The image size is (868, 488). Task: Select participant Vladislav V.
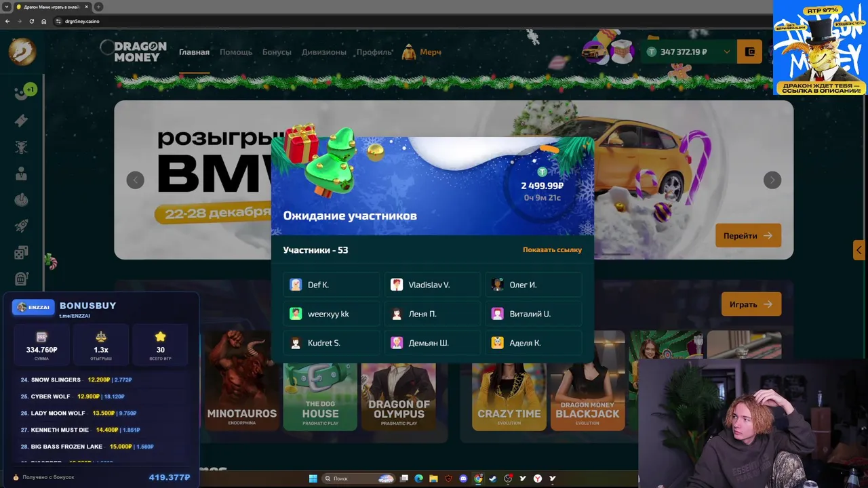tap(433, 285)
